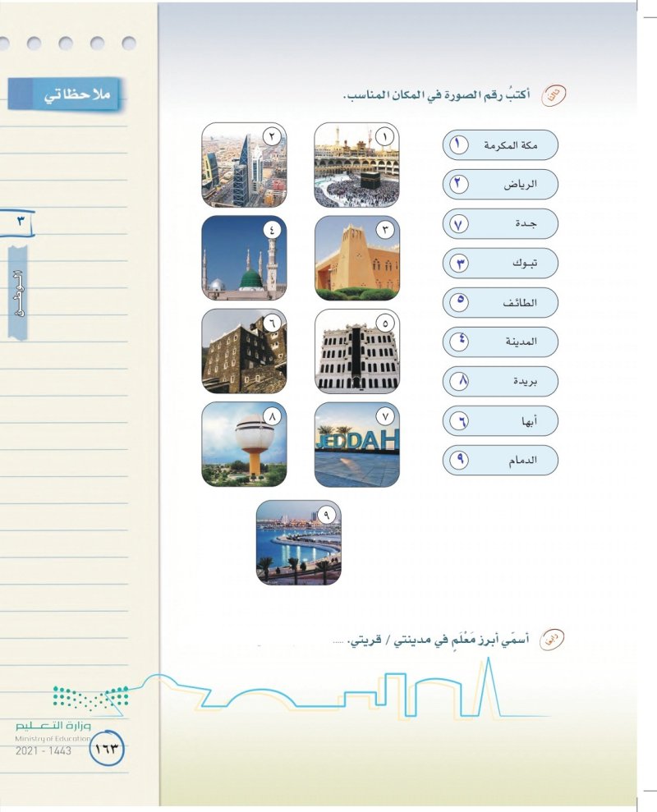Viewport: 657px width, 812px height.
Task: Select the stone houses photo numbered 6
Action: [x=244, y=351]
